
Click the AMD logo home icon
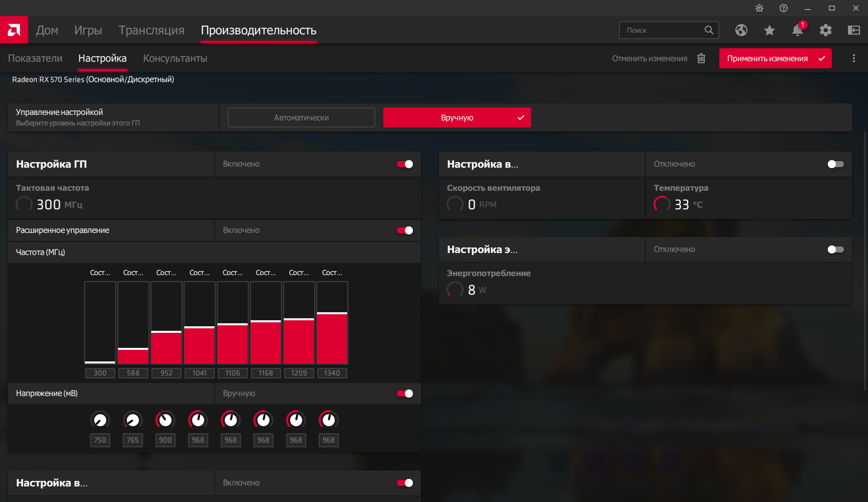pos(14,30)
